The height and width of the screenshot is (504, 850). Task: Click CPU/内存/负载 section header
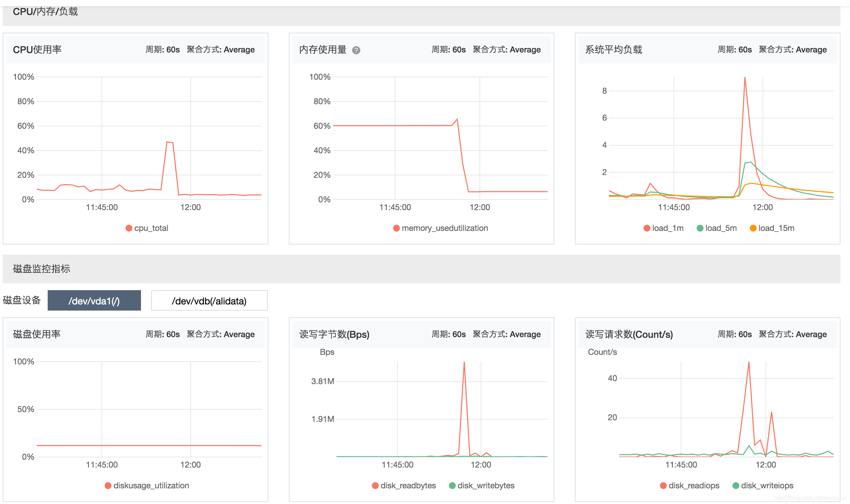pos(45,12)
